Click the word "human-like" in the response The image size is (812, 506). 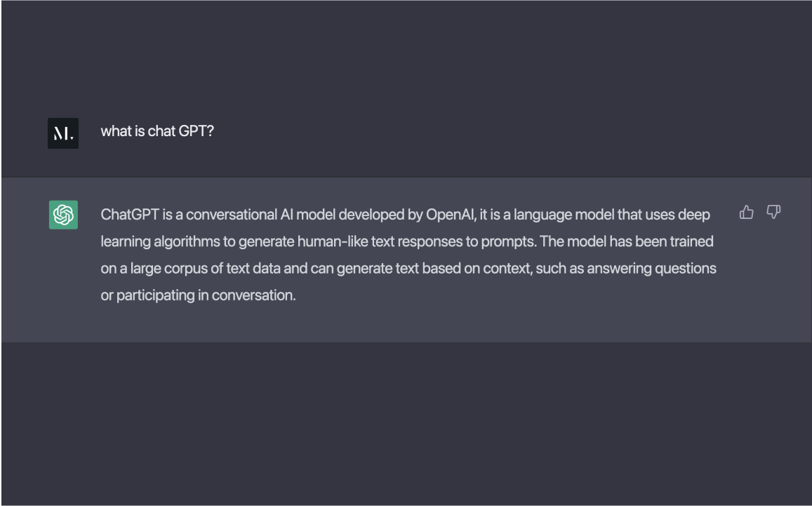coord(330,241)
